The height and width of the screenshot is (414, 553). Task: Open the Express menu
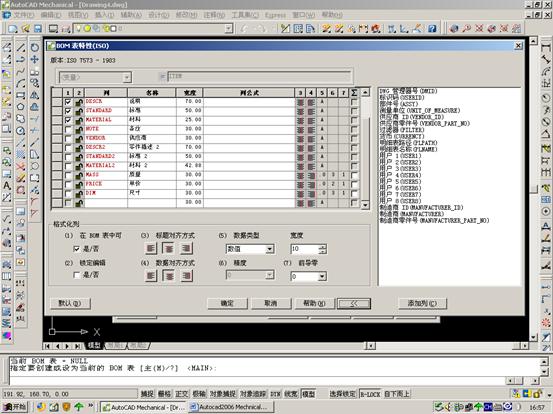(275, 15)
